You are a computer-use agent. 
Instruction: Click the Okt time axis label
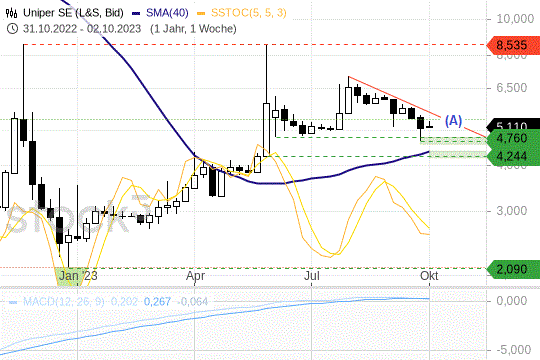[x=429, y=276]
